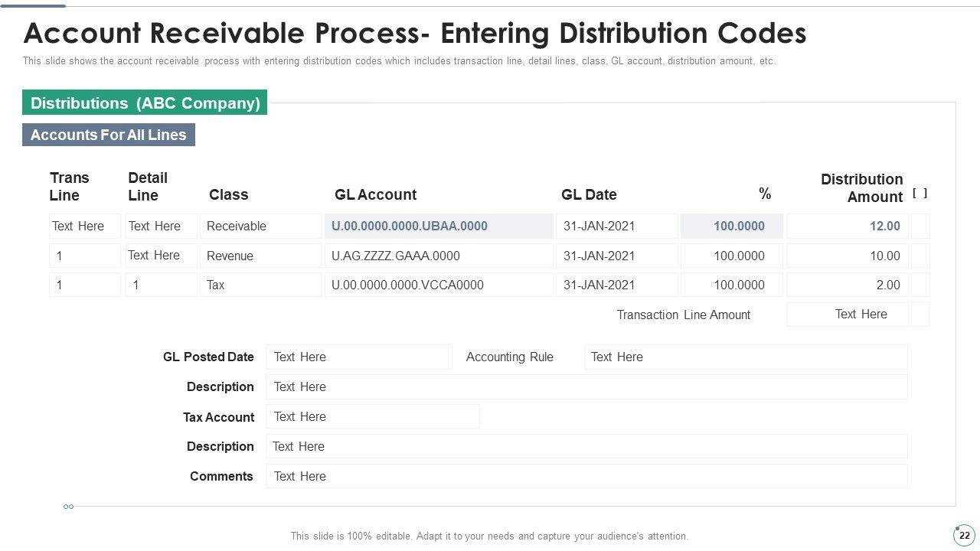The height and width of the screenshot is (551, 980).
Task: Click the Revenue class cell
Action: (260, 256)
